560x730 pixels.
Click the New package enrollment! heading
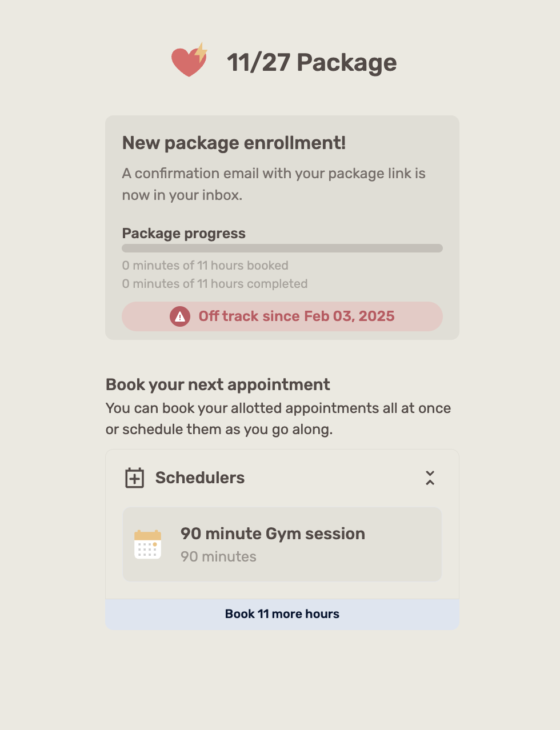(x=234, y=143)
